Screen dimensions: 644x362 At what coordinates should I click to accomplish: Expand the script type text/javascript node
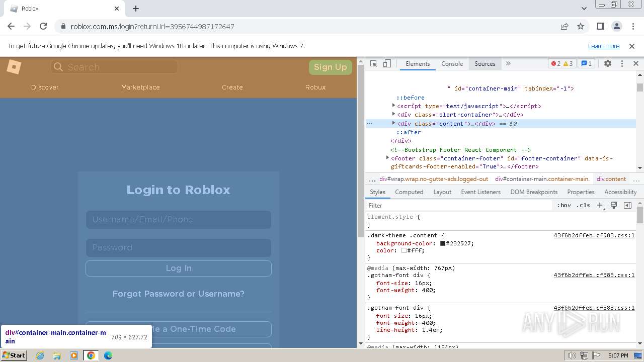[x=394, y=106]
